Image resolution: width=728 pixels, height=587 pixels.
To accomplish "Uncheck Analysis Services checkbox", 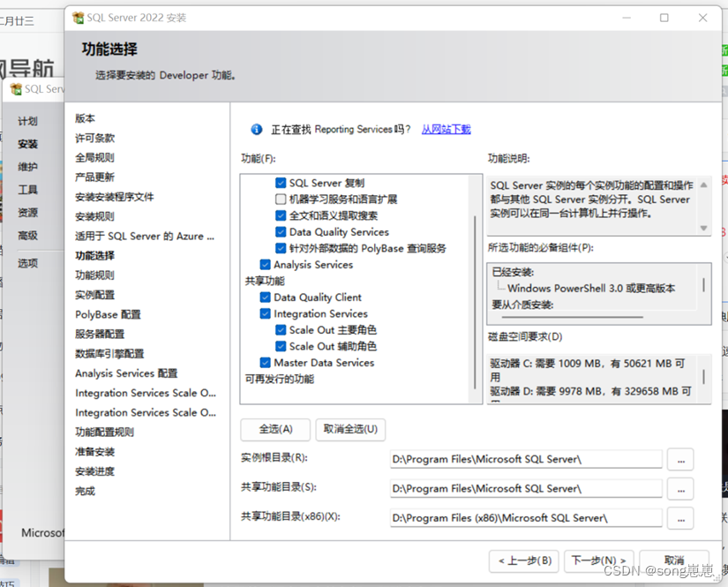I will (x=265, y=265).
